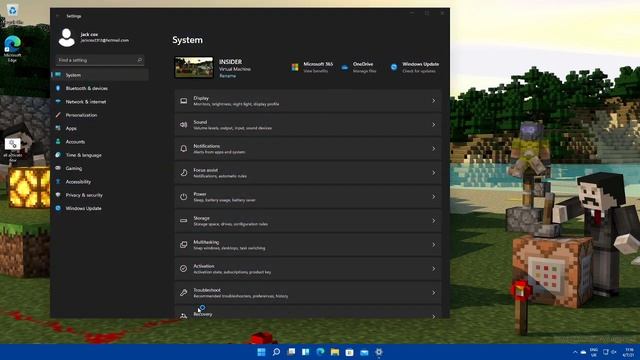Select Apps in the sidebar
This screenshot has width=640, height=360.
click(x=100, y=128)
